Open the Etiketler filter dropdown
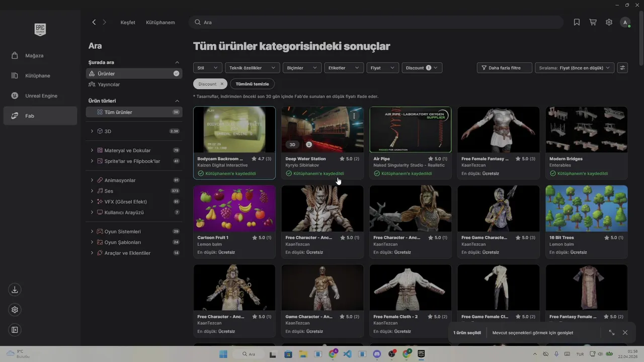This screenshot has width=644, height=362. coord(344,68)
